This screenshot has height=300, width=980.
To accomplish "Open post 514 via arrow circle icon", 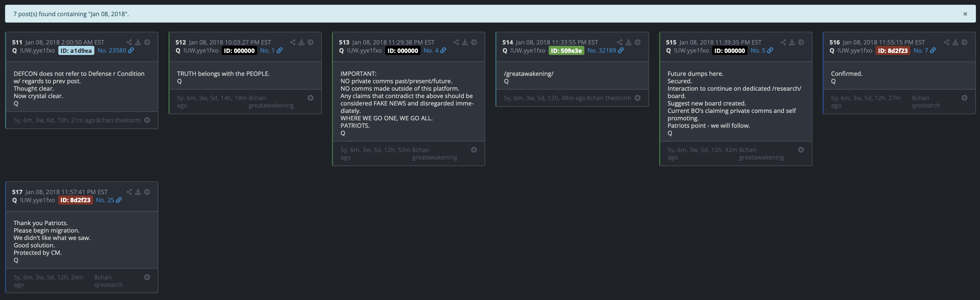I will click(x=637, y=42).
